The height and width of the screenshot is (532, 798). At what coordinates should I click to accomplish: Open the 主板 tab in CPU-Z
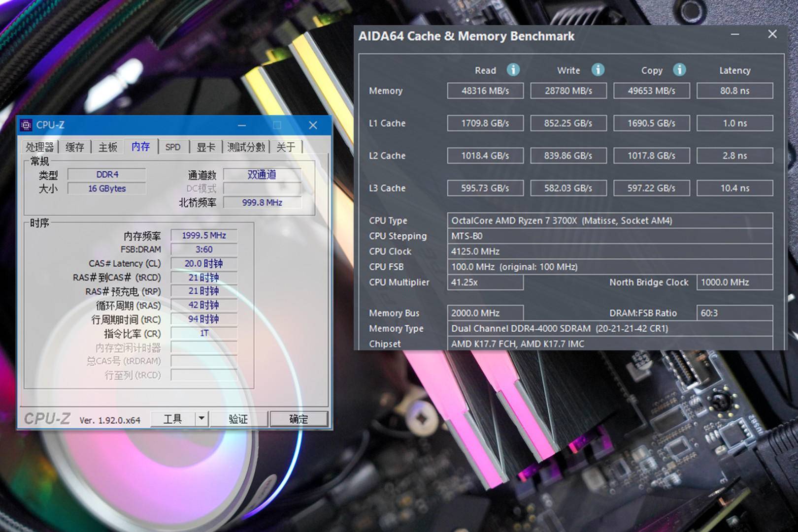tap(108, 147)
